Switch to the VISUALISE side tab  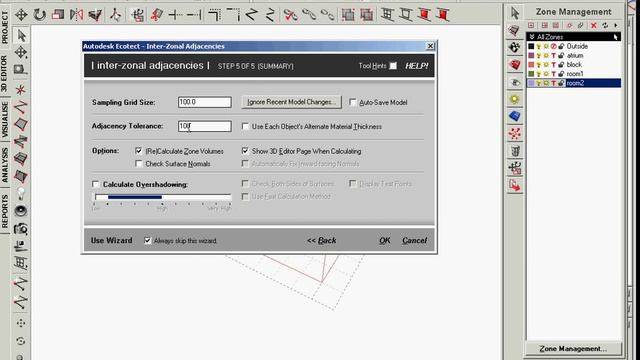4,120
